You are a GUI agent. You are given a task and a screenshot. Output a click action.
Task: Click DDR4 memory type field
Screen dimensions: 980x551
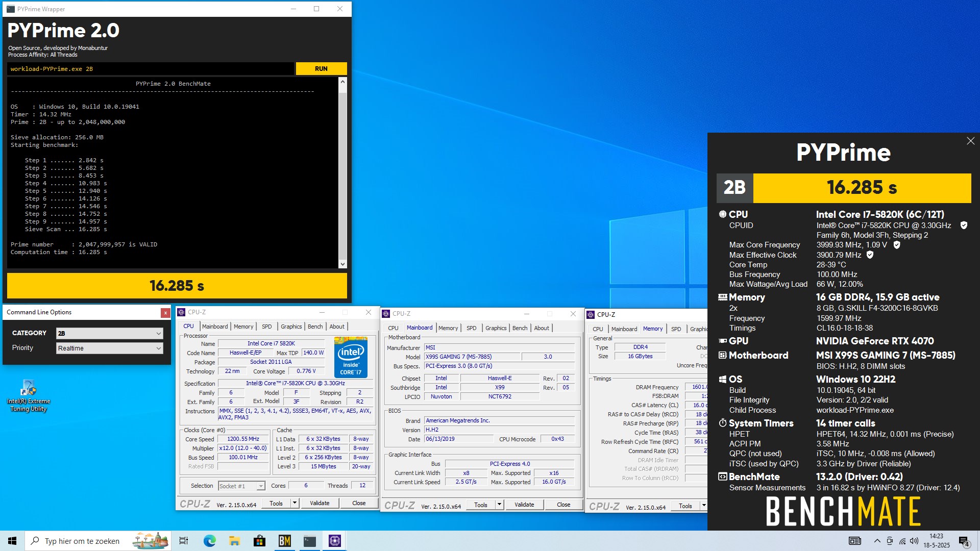tap(640, 347)
